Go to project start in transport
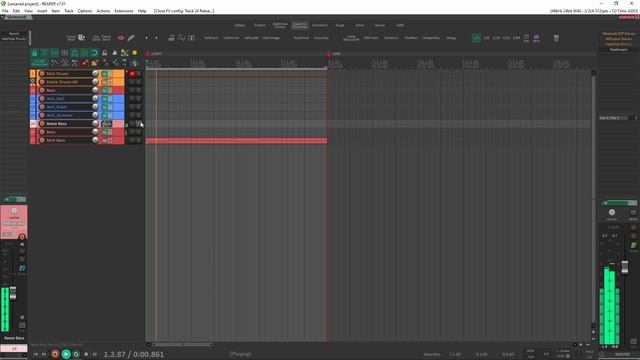This screenshot has width=640, height=360. (x=36, y=354)
